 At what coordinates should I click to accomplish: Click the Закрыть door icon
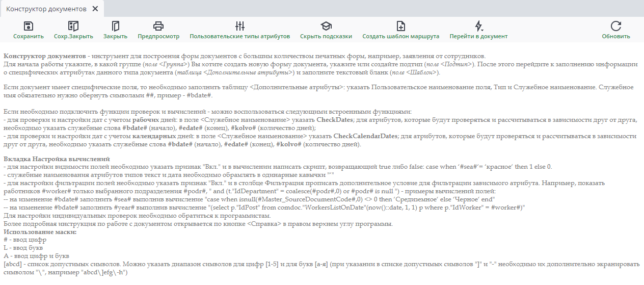point(115,26)
